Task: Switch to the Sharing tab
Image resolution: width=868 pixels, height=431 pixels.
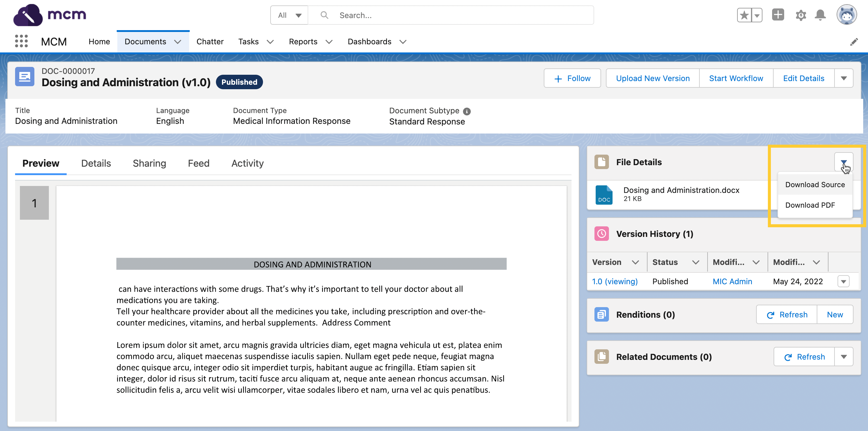Action: pos(149,163)
